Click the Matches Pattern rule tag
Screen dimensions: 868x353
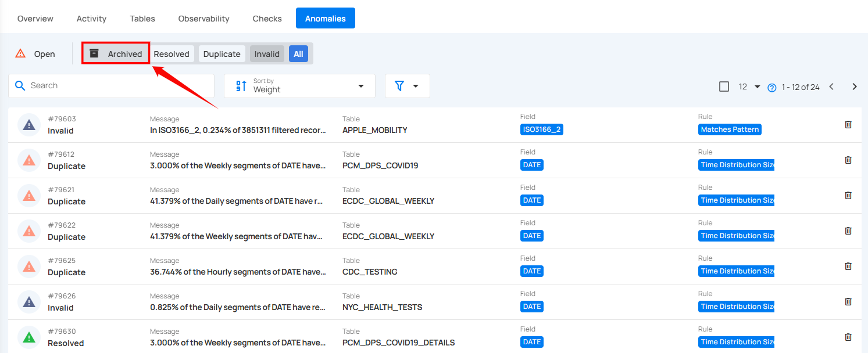(730, 129)
